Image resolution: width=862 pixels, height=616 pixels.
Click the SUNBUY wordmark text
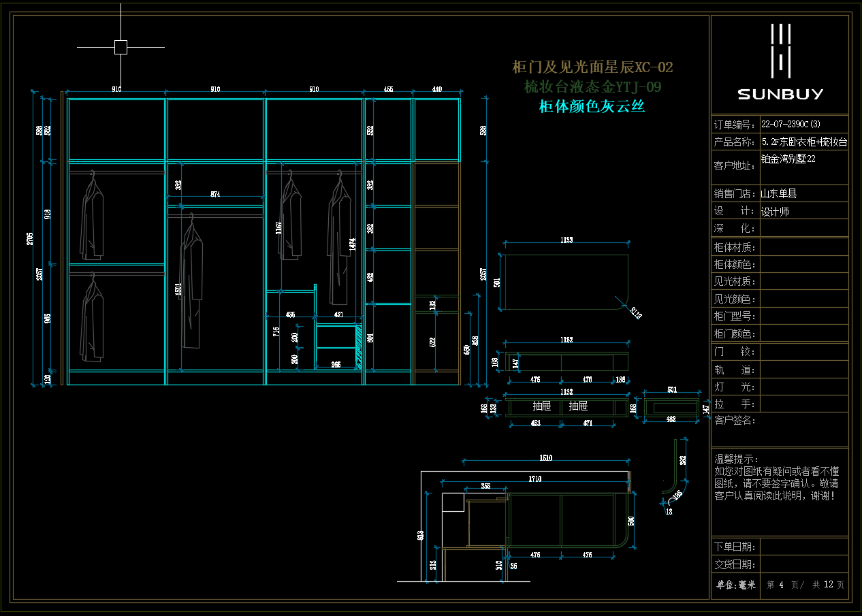tap(780, 94)
